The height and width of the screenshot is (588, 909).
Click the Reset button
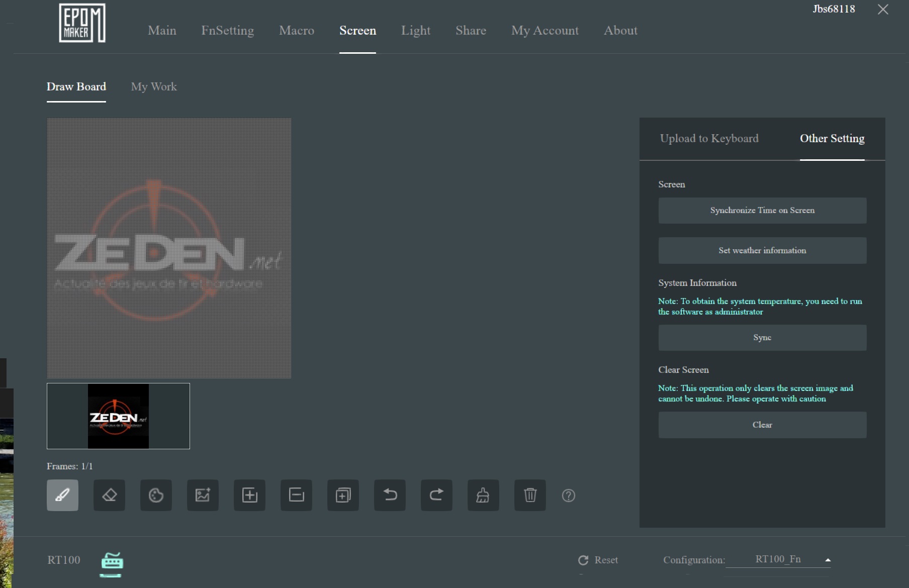598,560
